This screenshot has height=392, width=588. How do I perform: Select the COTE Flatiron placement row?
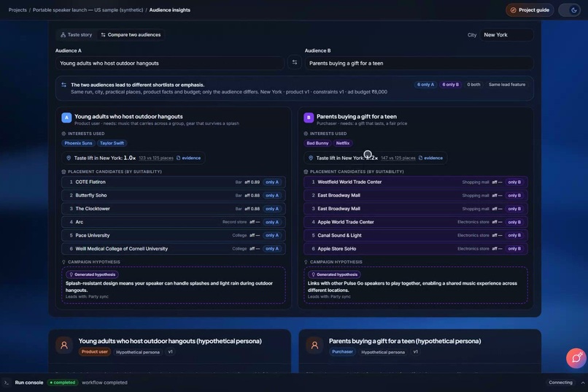pyautogui.click(x=174, y=182)
